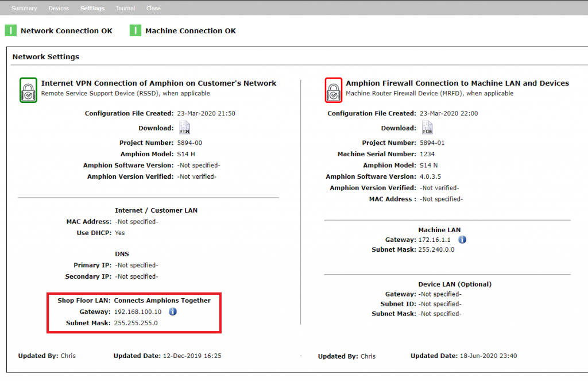Viewport: 588px width, 381px height.
Task: Click the red padlock firewall connection icon
Action: (x=334, y=90)
